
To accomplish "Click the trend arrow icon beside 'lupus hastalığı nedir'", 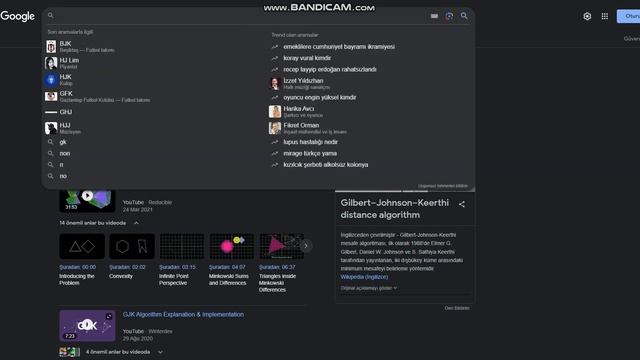I will coord(275,142).
